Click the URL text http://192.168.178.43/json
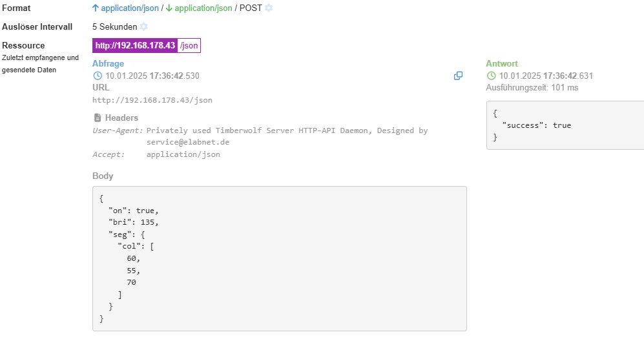 pos(152,100)
